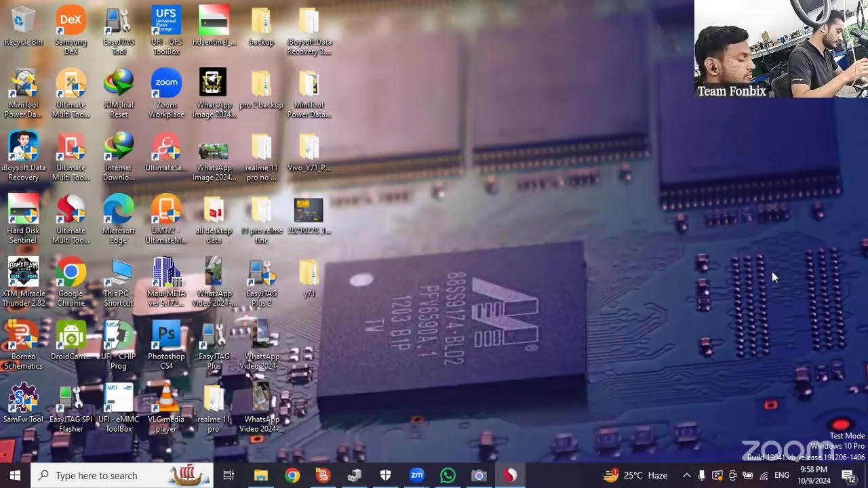The width and height of the screenshot is (868, 488).
Task: Open File Explorer from the taskbar
Action: click(x=261, y=475)
